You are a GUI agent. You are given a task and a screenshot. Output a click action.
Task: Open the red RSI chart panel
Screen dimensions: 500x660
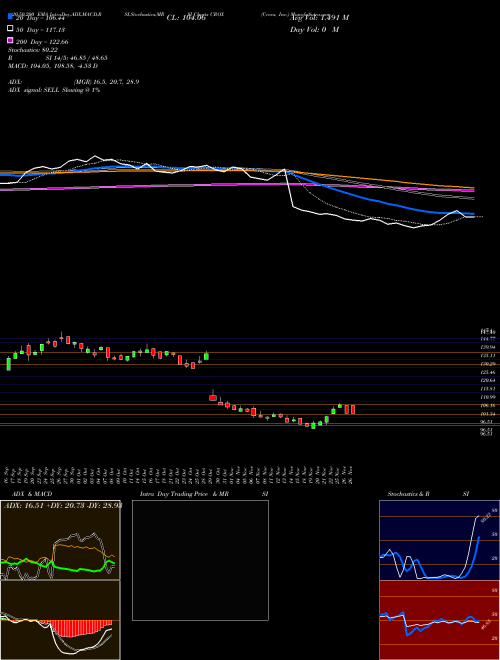pos(439,620)
